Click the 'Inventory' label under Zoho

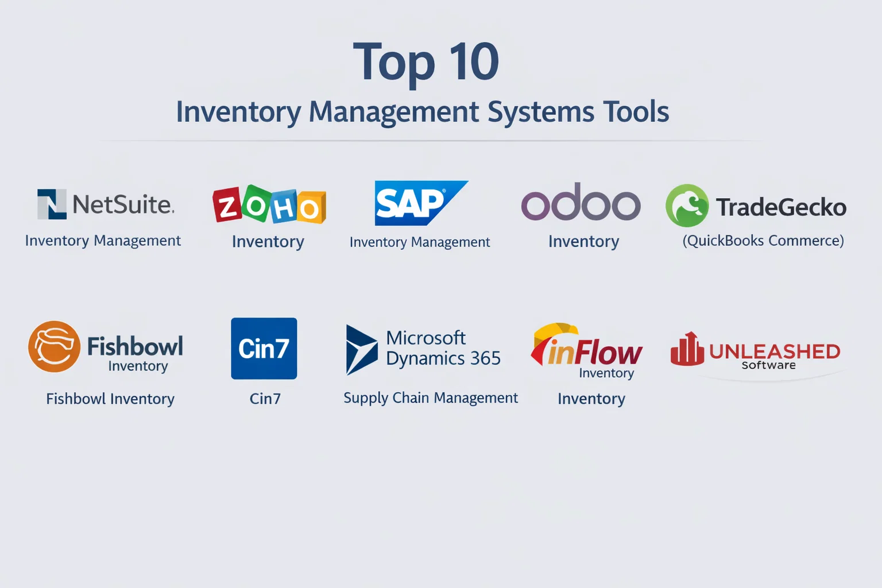click(x=268, y=242)
